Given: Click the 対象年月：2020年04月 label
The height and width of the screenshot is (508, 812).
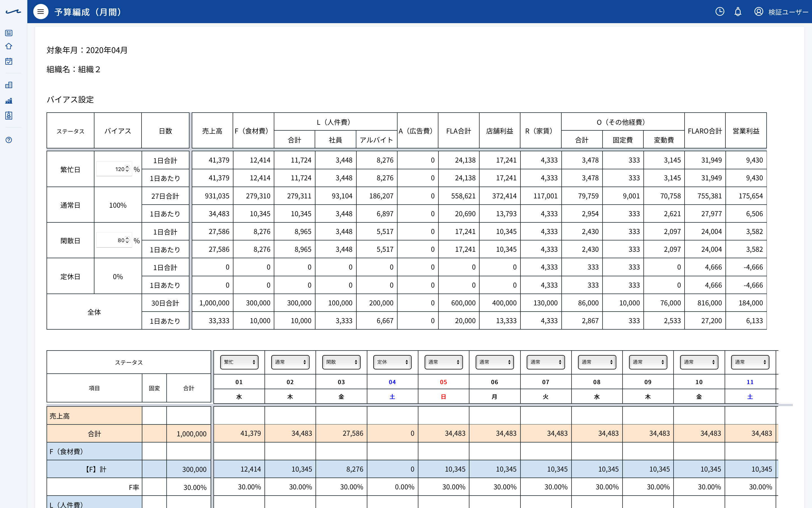Looking at the screenshot, I should tap(87, 50).
